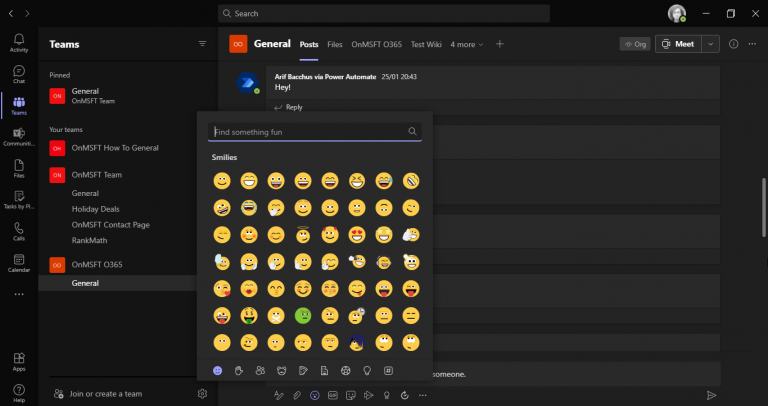This screenshot has width=768, height=406.
Task: Select the Teams icon in left rail
Action: pyautogui.click(x=19, y=106)
